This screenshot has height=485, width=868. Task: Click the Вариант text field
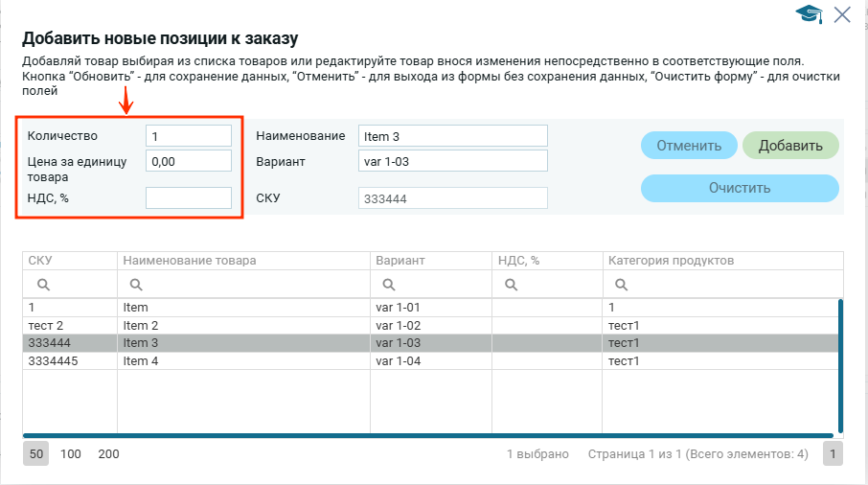pos(452,161)
